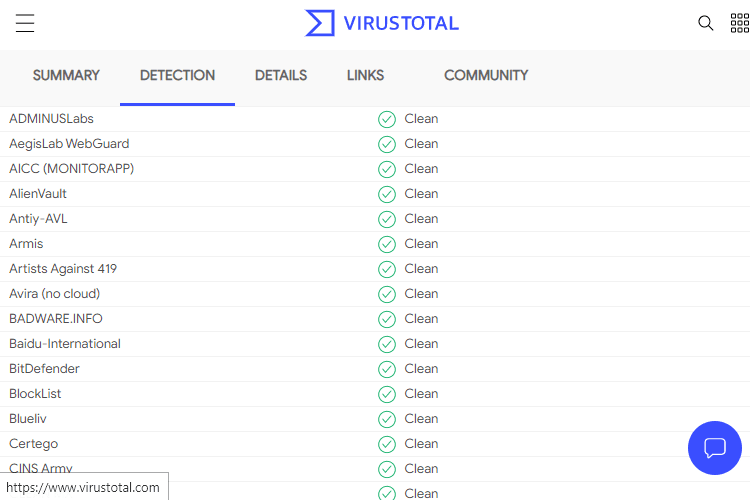Click the Baidu-International check icon
This screenshot has height=500, width=750.
[x=387, y=344]
